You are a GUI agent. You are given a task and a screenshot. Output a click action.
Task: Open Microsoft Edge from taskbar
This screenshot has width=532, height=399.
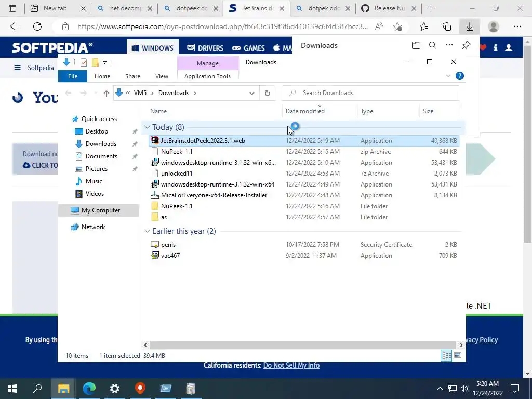[x=89, y=389]
